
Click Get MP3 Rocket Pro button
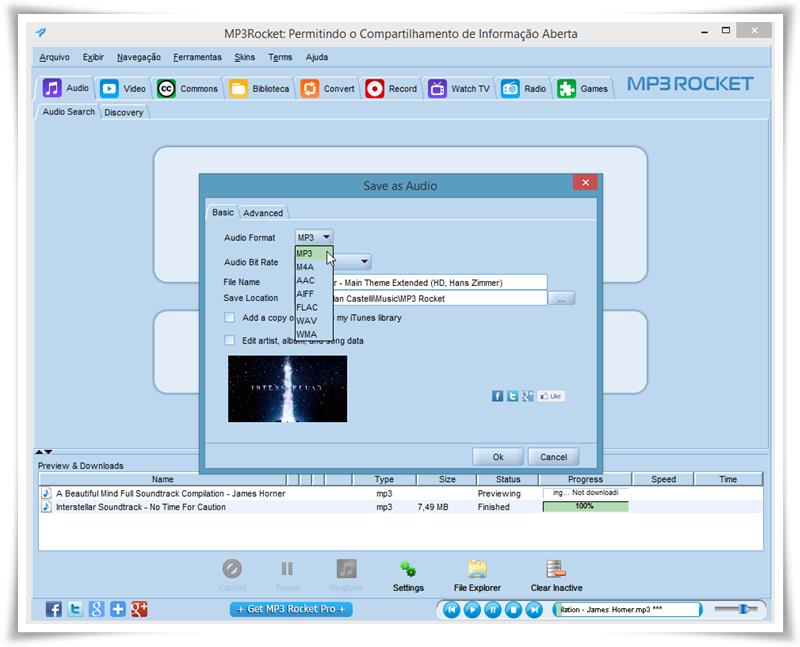tap(291, 609)
